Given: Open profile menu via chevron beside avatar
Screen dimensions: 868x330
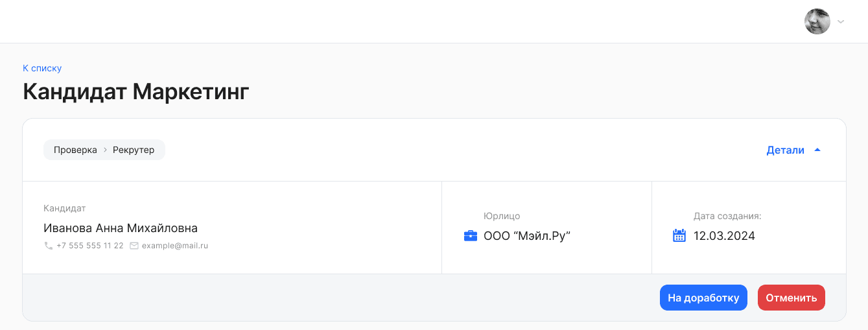Looking at the screenshot, I should (x=841, y=21).
